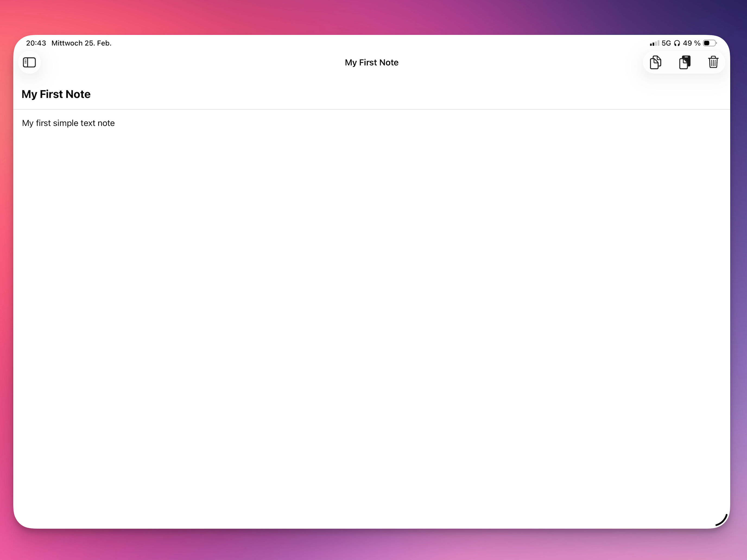The image size is (747, 560).
Task: Select 'My First Note' in the navigation bar
Action: [x=372, y=62]
